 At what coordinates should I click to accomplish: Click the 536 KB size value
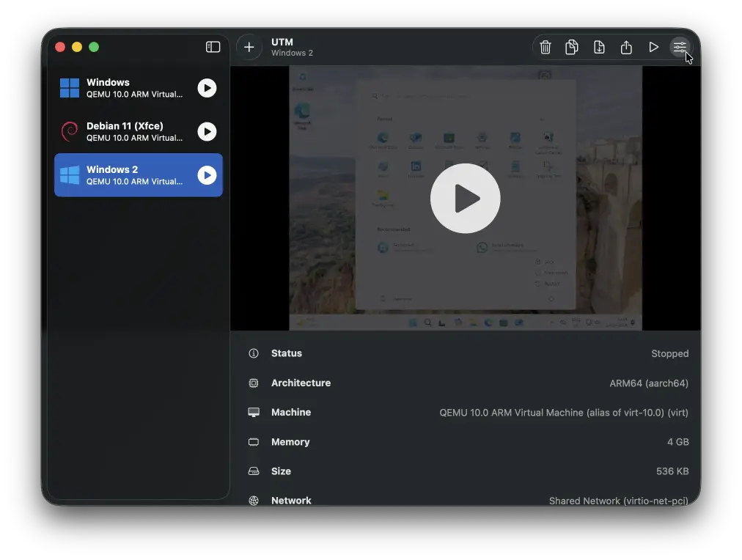click(x=672, y=471)
